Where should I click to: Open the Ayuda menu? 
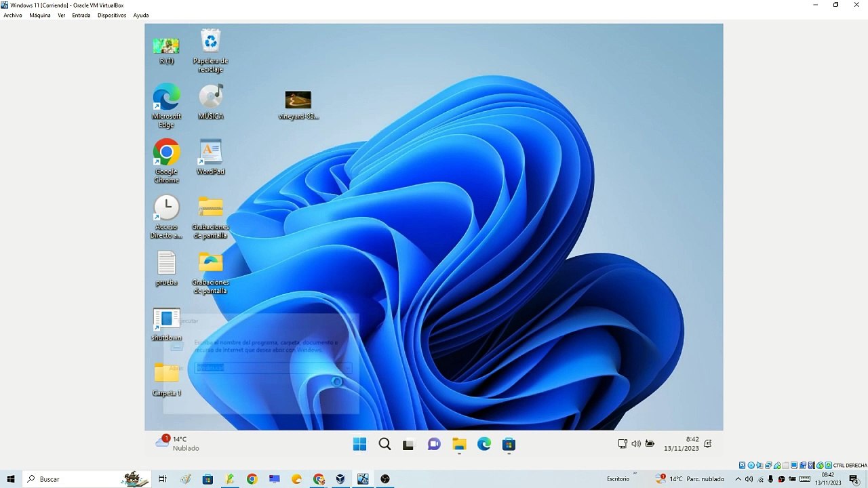coord(141,15)
